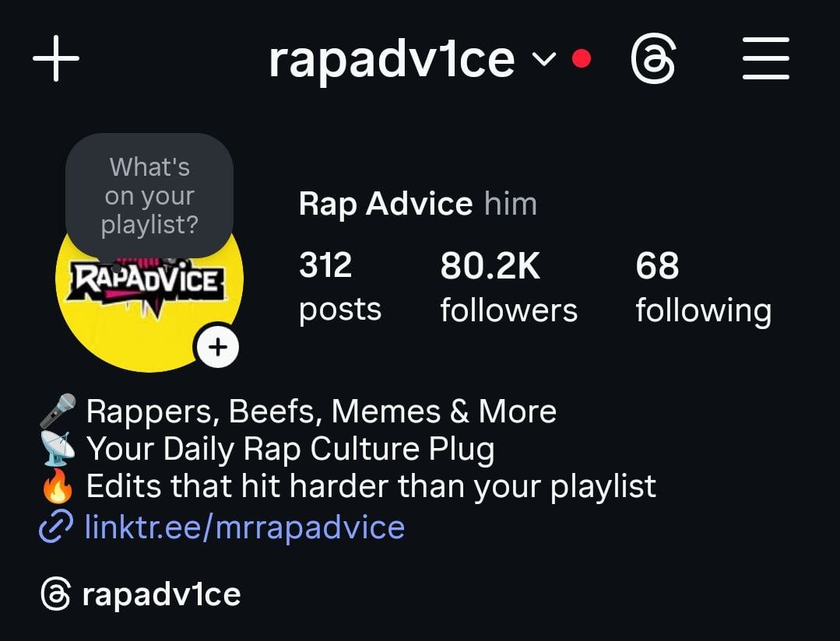Viewport: 840px width, 641px height.
Task: Tap the add story plus badge
Action: point(217,347)
